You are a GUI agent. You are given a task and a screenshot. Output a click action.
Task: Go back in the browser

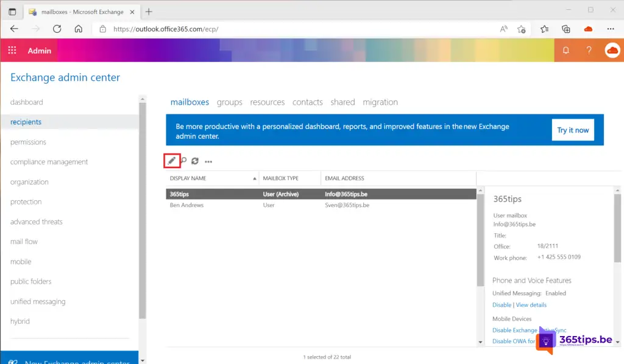15,29
